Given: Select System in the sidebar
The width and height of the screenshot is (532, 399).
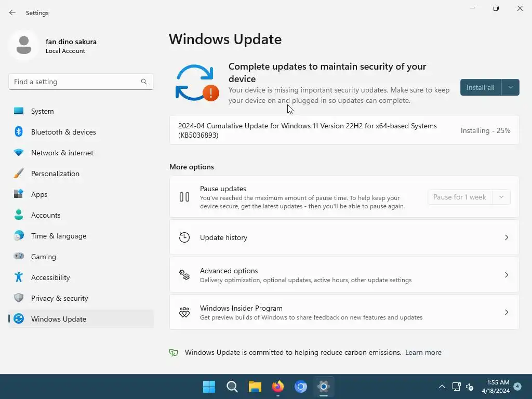Looking at the screenshot, I should (x=81, y=111).
